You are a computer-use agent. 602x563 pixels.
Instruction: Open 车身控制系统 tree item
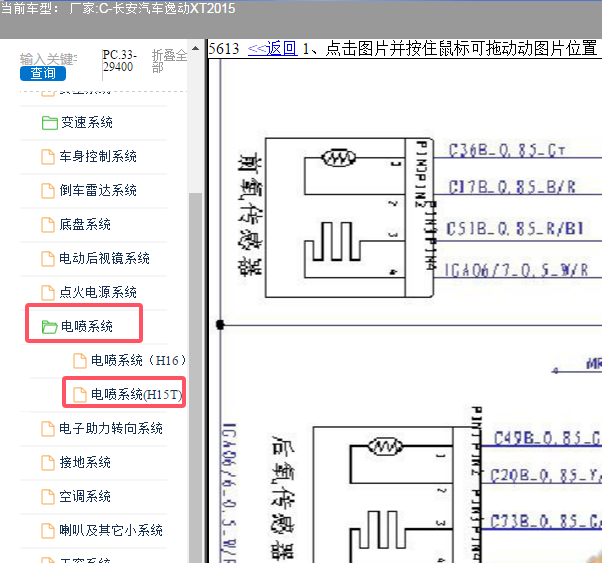point(98,156)
